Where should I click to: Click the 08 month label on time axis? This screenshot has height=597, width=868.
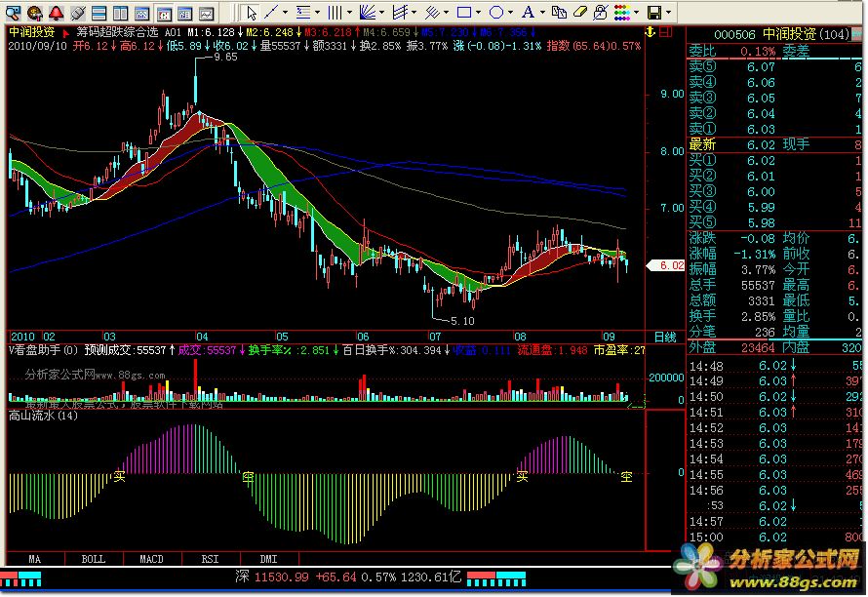pos(520,337)
